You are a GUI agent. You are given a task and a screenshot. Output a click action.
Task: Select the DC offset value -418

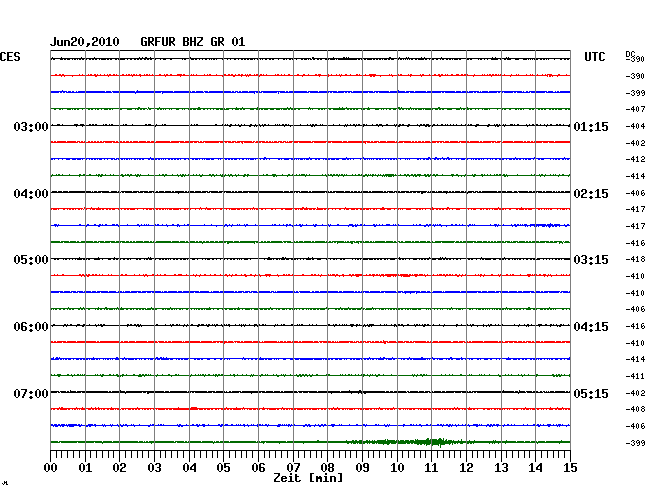635,259
